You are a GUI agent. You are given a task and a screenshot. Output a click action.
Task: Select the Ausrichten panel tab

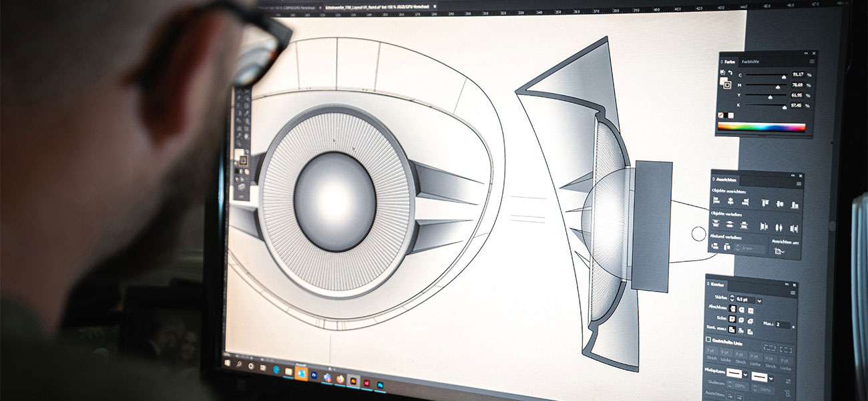726,180
